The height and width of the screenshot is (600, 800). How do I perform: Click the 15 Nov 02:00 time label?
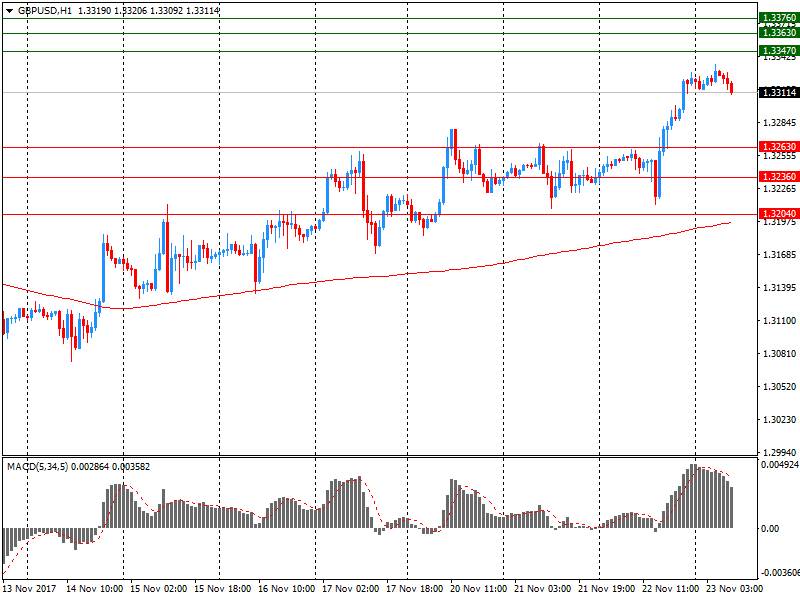coord(159,589)
